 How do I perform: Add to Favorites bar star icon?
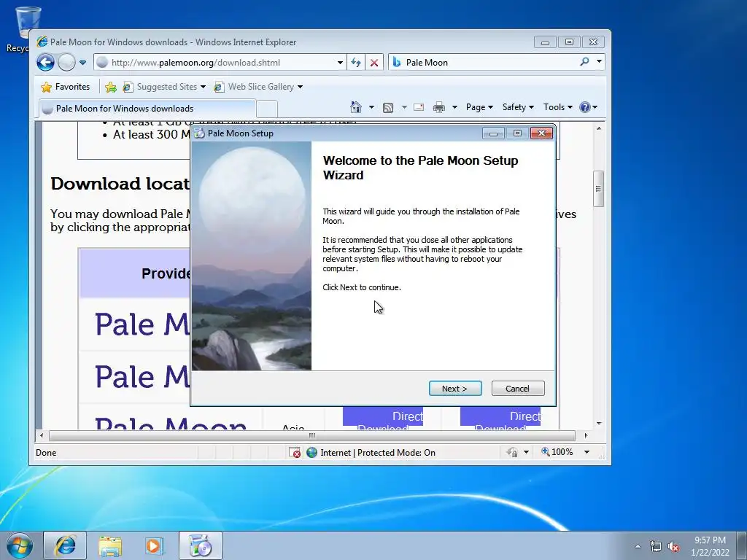pos(111,87)
